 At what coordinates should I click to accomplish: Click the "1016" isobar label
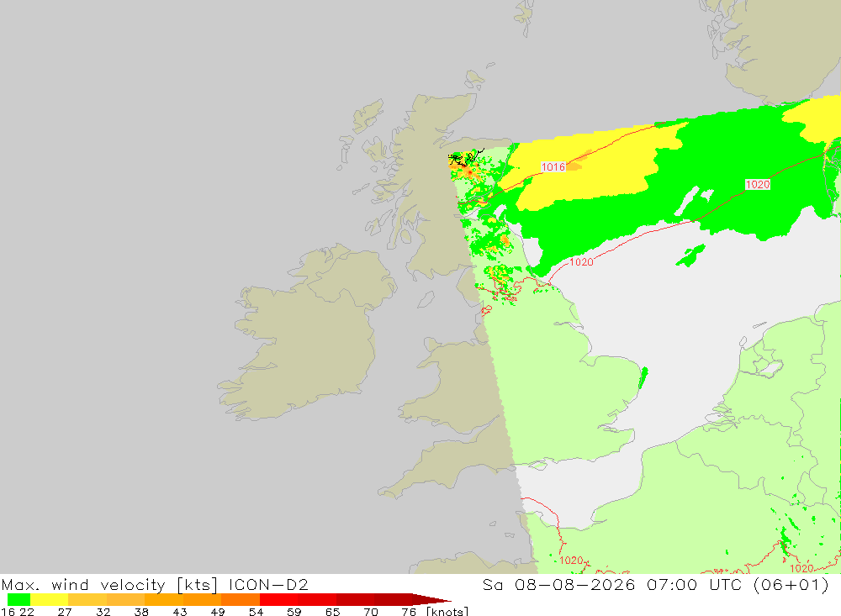pos(553,166)
